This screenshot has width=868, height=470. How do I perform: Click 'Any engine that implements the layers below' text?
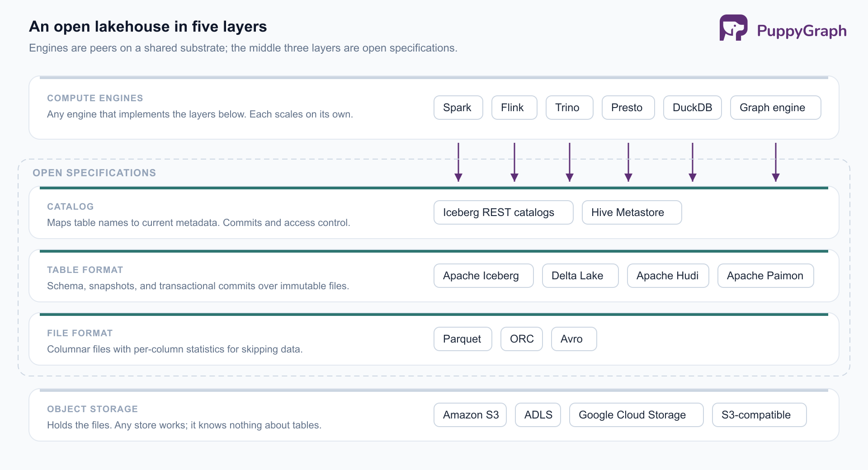200,114
